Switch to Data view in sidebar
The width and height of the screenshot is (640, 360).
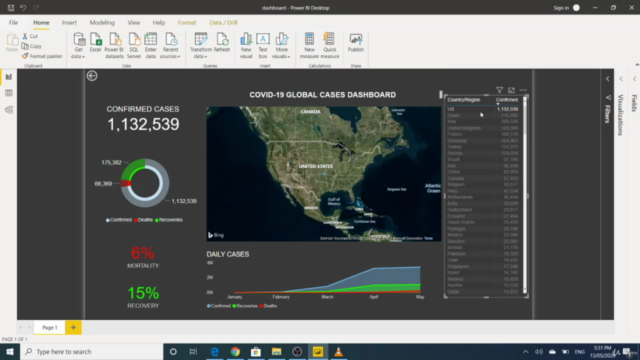point(9,93)
